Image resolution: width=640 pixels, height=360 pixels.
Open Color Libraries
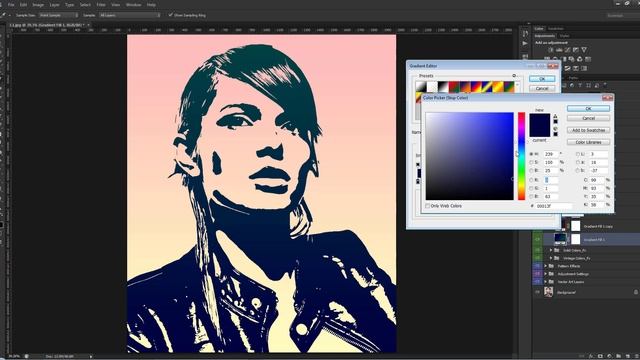[588, 142]
